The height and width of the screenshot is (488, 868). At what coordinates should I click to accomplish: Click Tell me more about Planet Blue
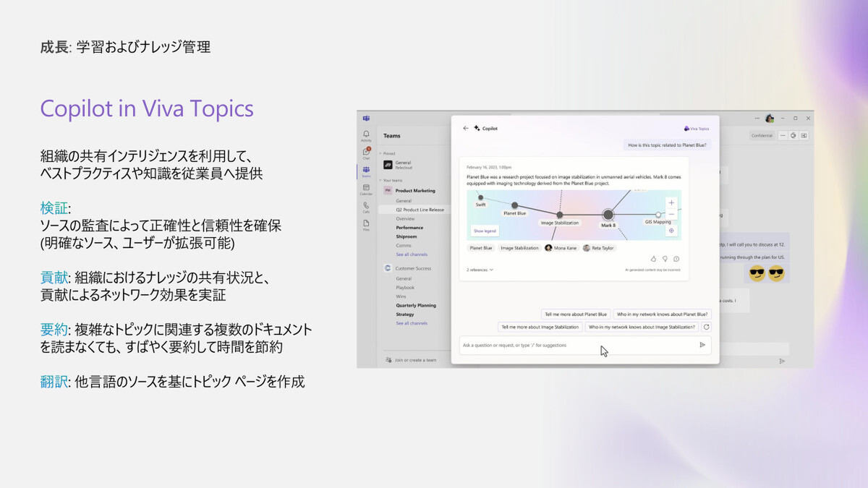point(575,314)
